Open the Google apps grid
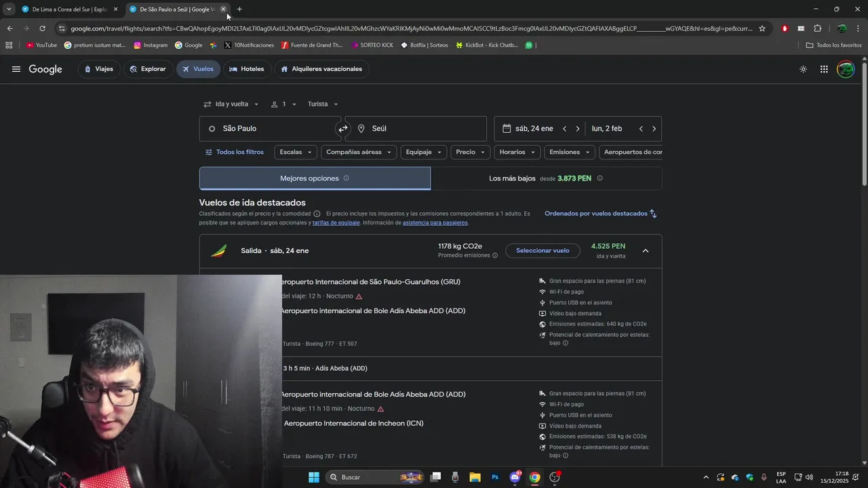 tap(824, 69)
